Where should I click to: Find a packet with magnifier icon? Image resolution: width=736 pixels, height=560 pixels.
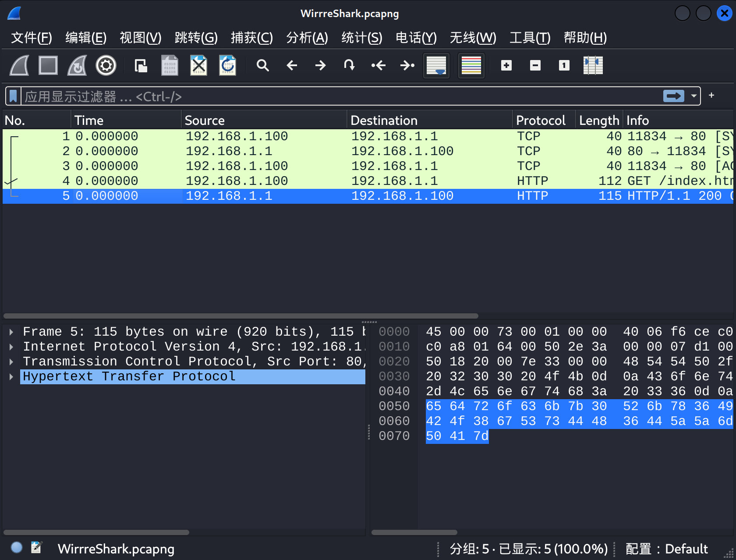pyautogui.click(x=262, y=66)
